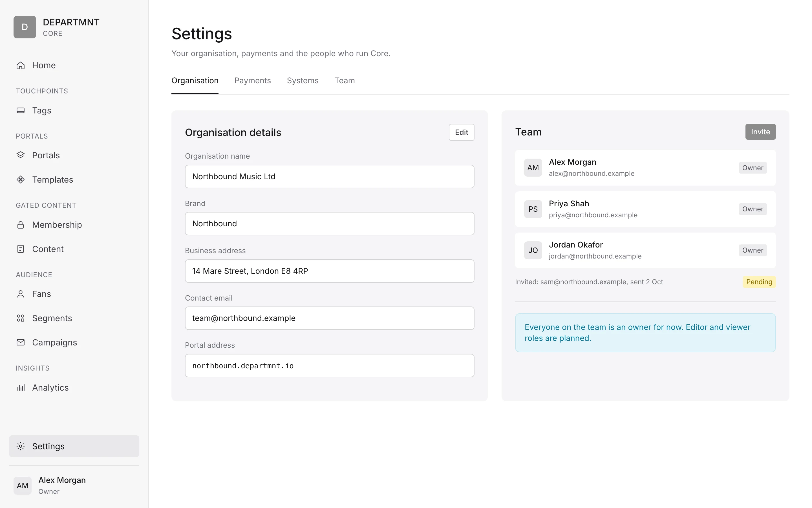This screenshot has width=812, height=508.
Task: Click the Home house icon in sidebar
Action: [x=21, y=65]
